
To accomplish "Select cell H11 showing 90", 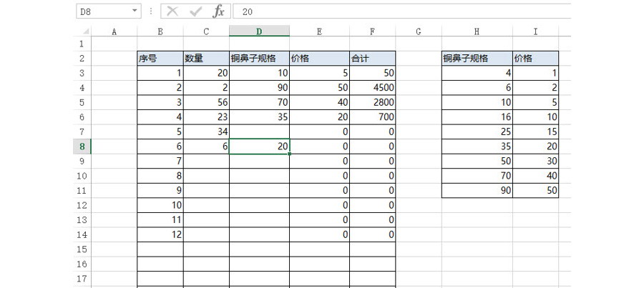I will 477,190.
